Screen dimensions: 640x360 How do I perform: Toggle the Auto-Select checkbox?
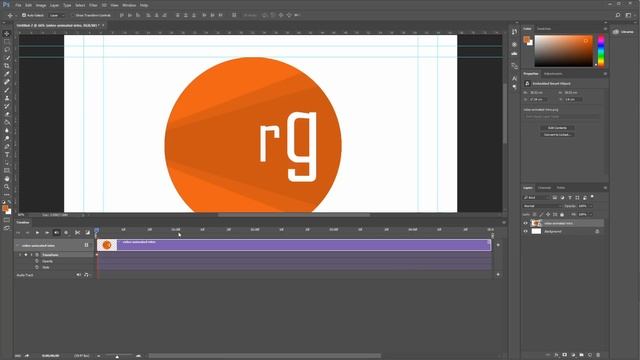(24, 15)
